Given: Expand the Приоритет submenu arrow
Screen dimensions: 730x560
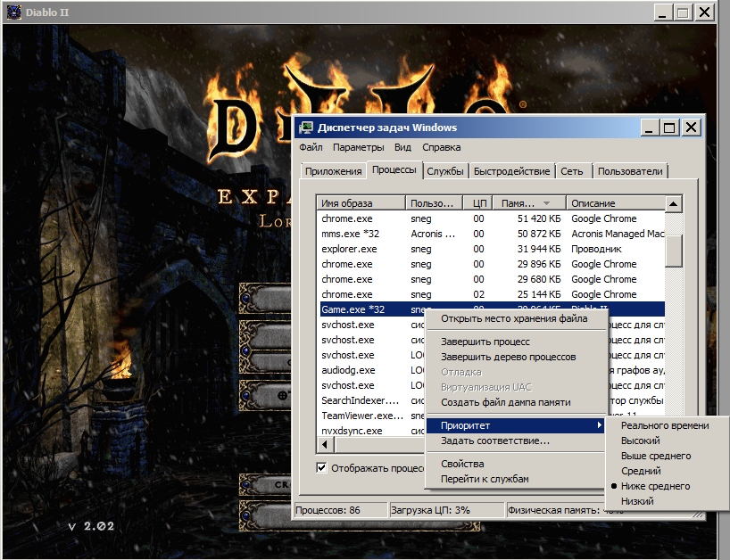Looking at the screenshot, I should point(599,425).
